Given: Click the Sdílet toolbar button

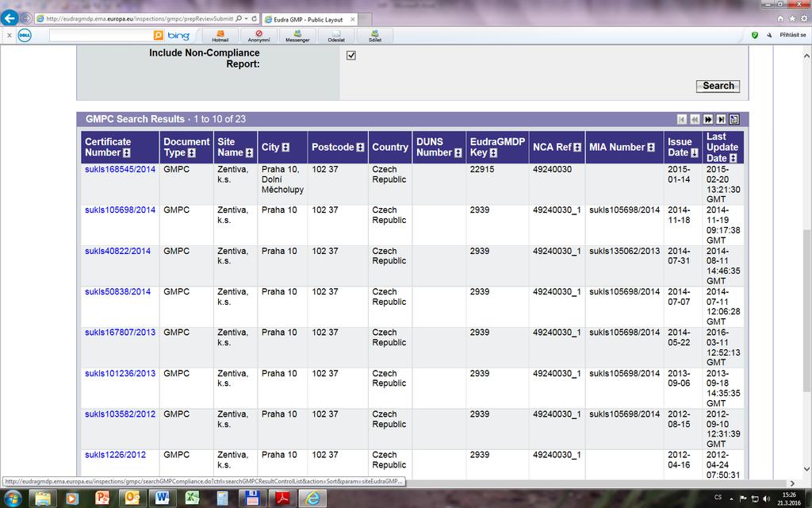Looking at the screenshot, I should (375, 36).
